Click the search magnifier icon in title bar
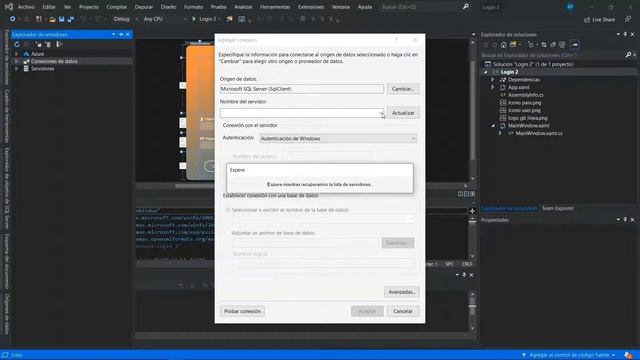Viewport: 640px width, 360px height. pyautogui.click(x=465, y=7)
